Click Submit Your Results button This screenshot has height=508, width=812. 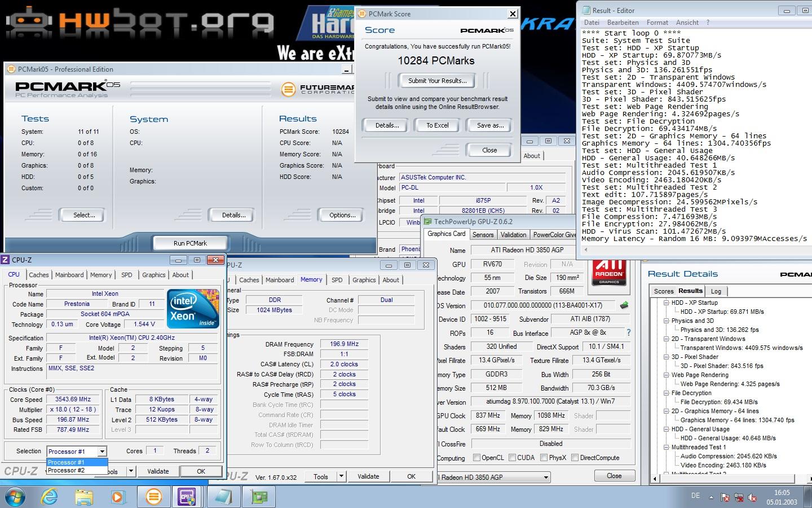pos(438,81)
